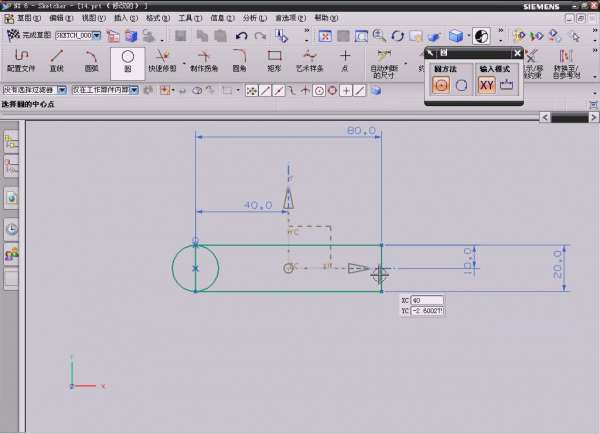The width and height of the screenshot is (600, 434).
Task: Choose circle by three points method
Action: pos(461,85)
